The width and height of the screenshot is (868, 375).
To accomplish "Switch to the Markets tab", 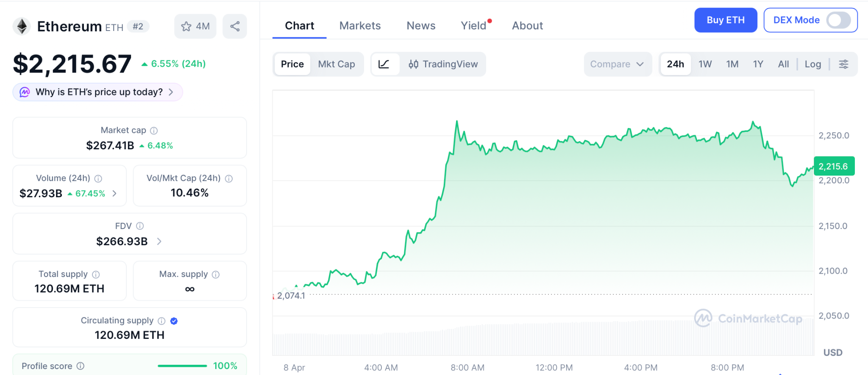I will tap(360, 26).
